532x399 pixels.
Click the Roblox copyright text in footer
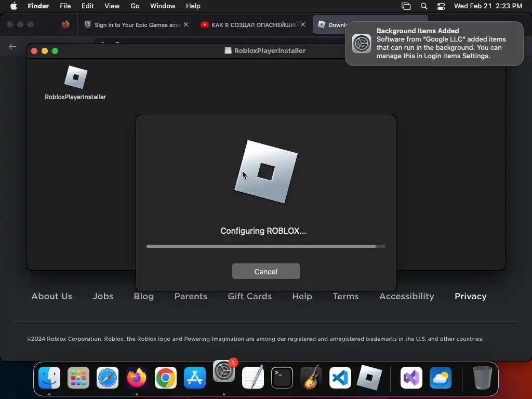[255, 339]
